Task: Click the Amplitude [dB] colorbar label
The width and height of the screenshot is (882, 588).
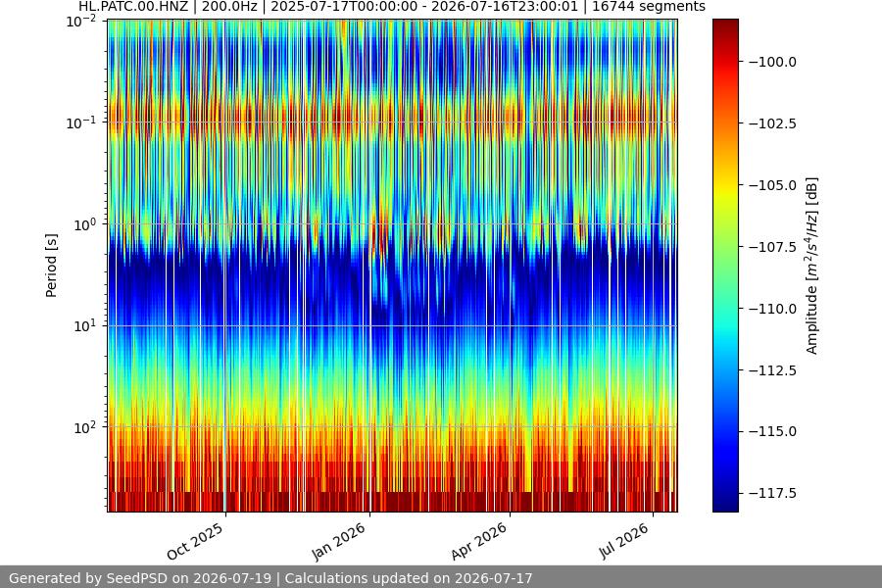Action: (x=811, y=266)
